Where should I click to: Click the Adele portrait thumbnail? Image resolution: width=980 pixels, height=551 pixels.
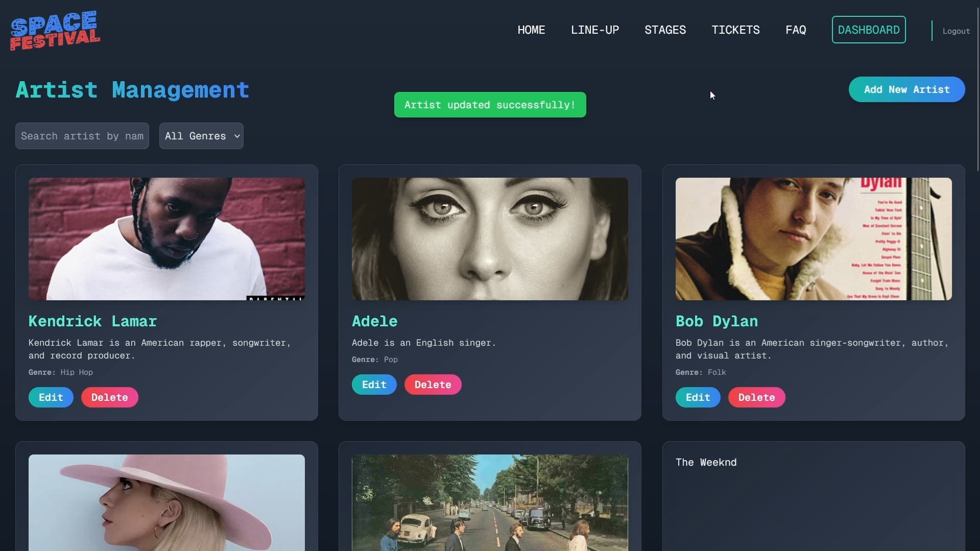pyautogui.click(x=490, y=239)
